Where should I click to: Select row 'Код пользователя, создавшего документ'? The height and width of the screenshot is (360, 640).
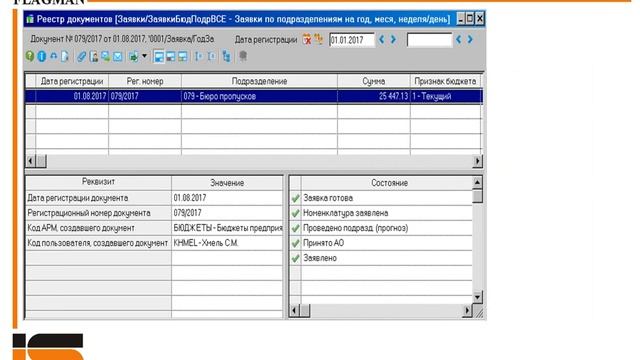[98, 243]
